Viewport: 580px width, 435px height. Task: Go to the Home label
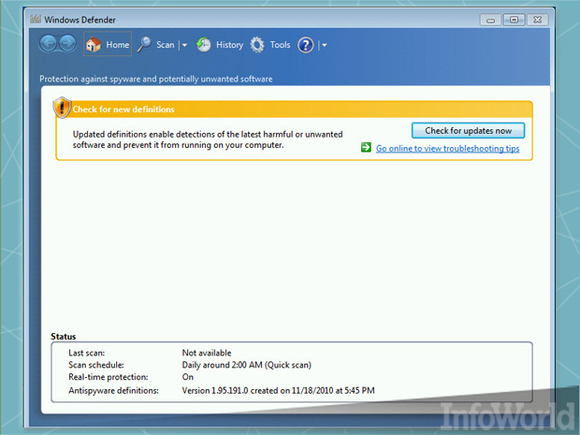118,45
